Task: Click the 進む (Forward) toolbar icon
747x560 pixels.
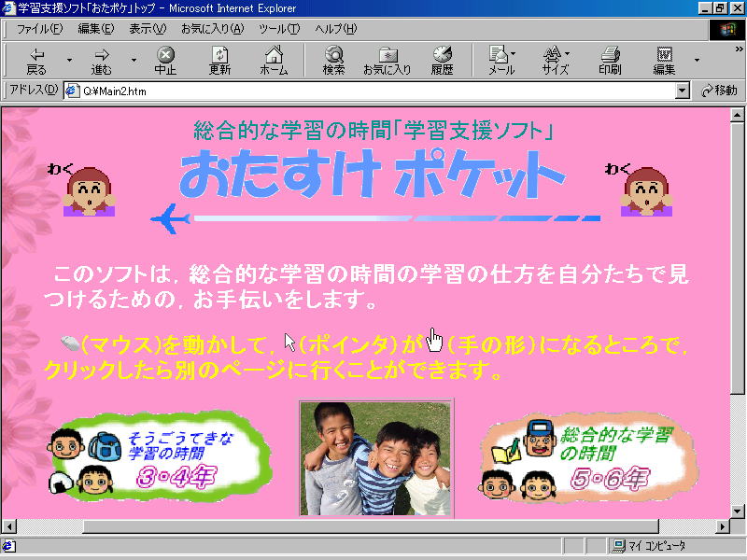Action: click(102, 61)
